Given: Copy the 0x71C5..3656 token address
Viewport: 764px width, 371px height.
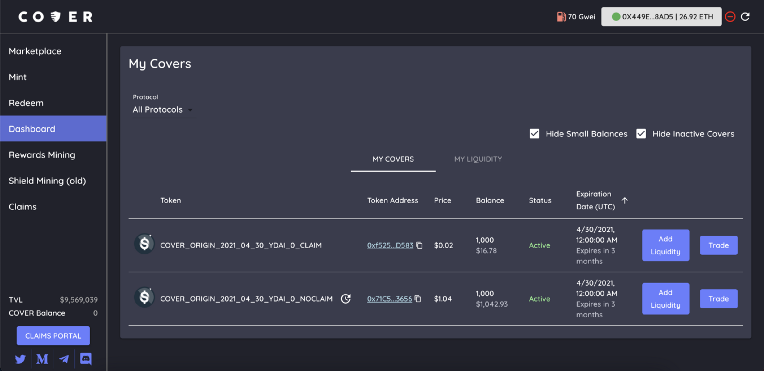Looking at the screenshot, I should click(x=418, y=298).
